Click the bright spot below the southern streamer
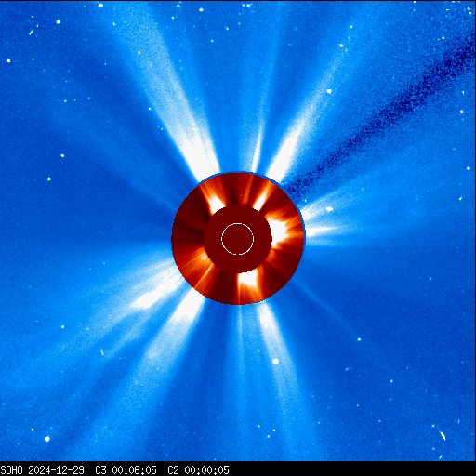This screenshot has height=476, width=476. tap(275, 361)
